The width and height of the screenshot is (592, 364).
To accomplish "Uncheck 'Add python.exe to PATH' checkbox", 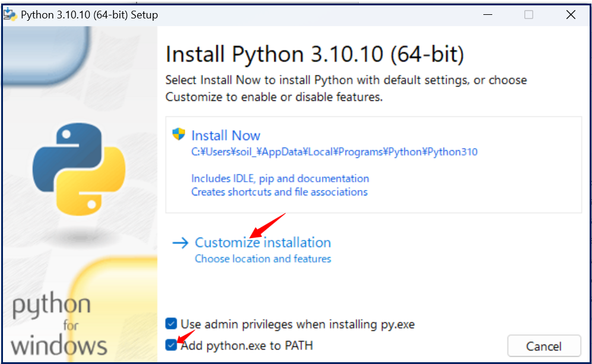I will click(x=171, y=345).
